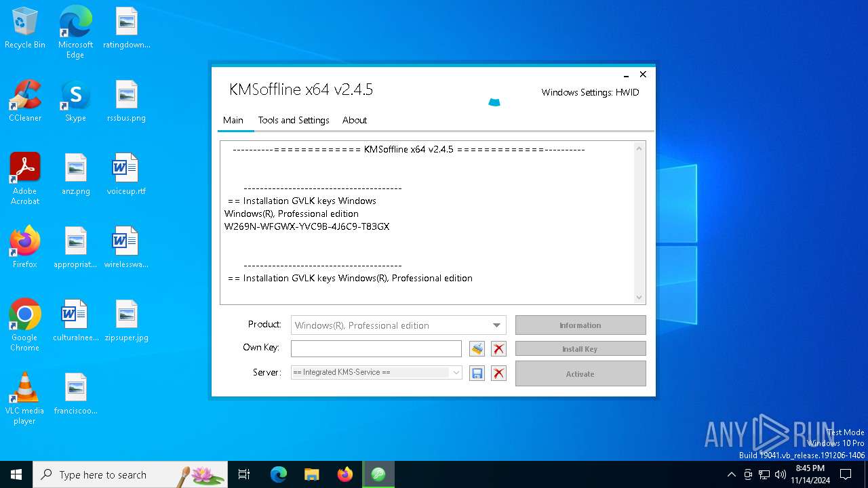This screenshot has height=488, width=868.
Task: Expand the Product dropdown list
Action: pyautogui.click(x=496, y=325)
